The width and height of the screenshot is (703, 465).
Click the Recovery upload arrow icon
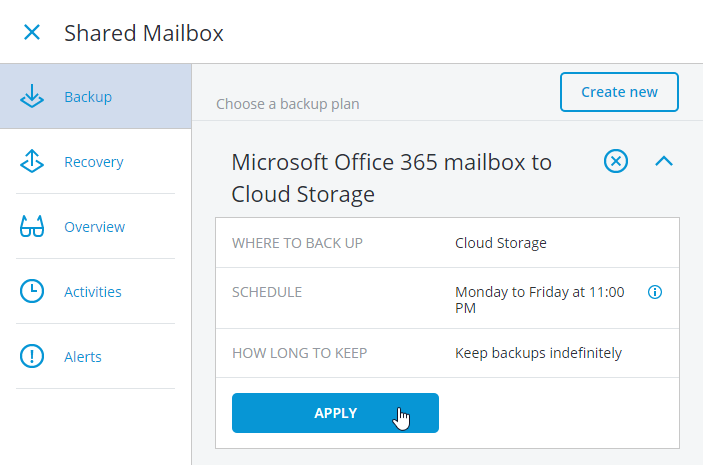(x=32, y=161)
